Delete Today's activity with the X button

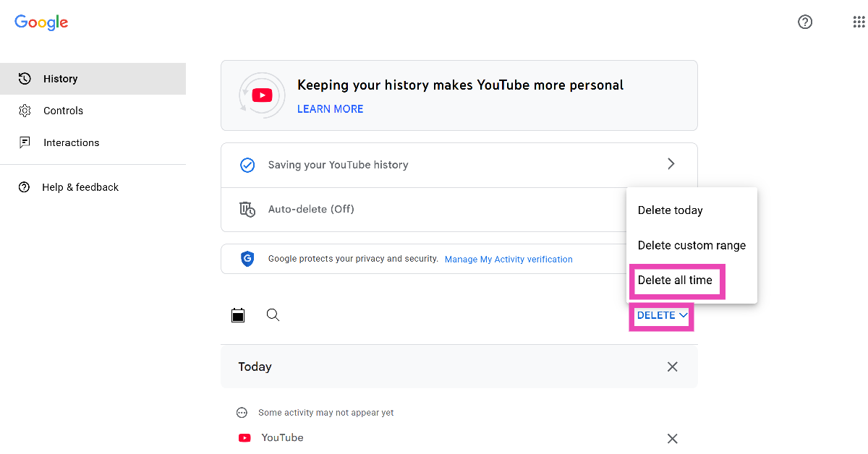(672, 367)
